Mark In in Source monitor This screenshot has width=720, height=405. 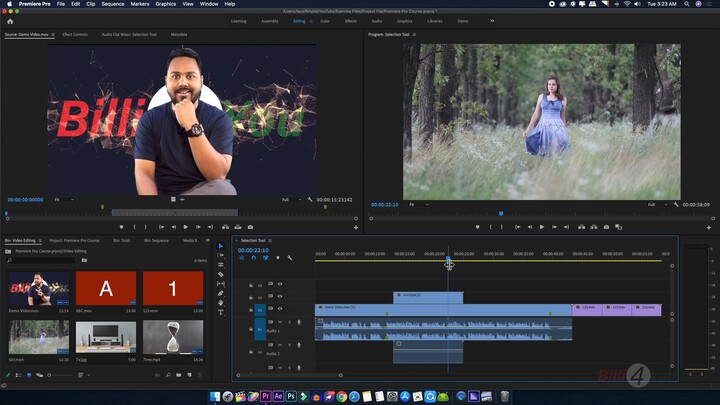tap(134, 227)
